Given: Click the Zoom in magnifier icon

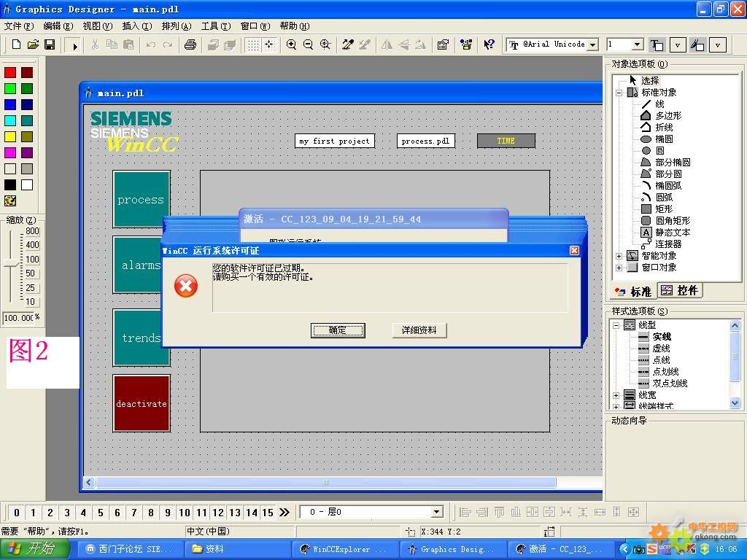Looking at the screenshot, I should [292, 44].
